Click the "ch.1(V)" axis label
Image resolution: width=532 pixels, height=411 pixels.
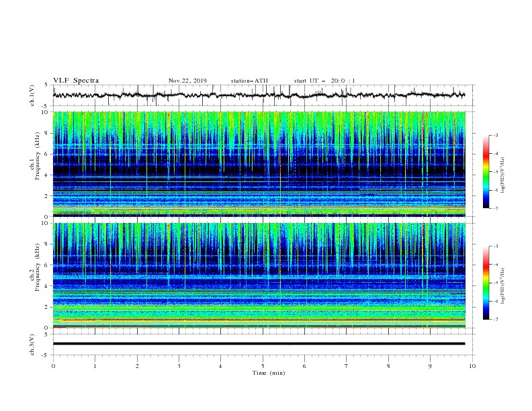tap(32, 95)
